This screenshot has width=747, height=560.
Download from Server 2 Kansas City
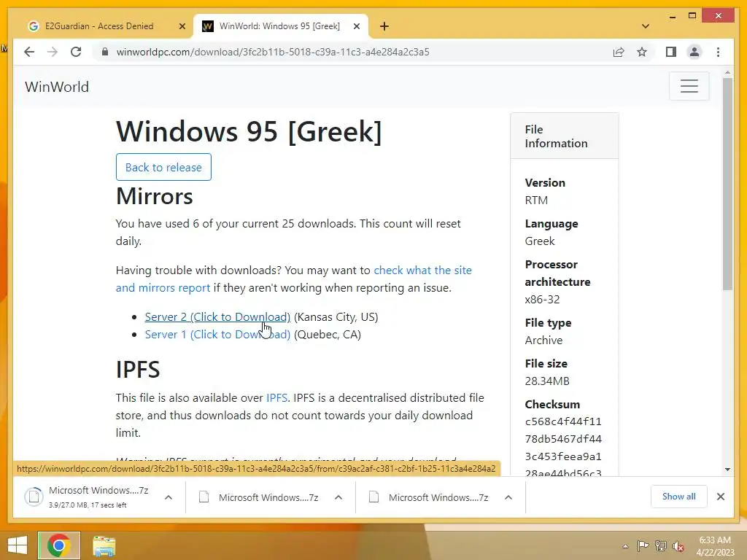(x=217, y=316)
